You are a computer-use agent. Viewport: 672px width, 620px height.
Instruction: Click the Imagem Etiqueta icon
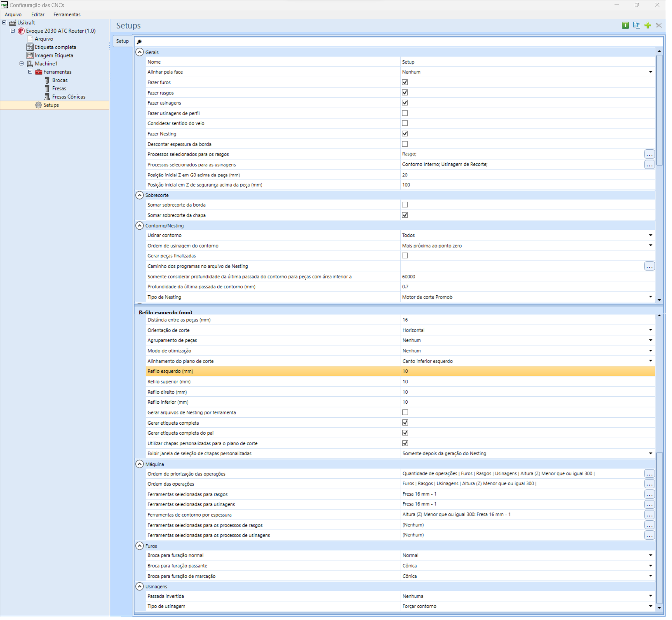click(30, 56)
